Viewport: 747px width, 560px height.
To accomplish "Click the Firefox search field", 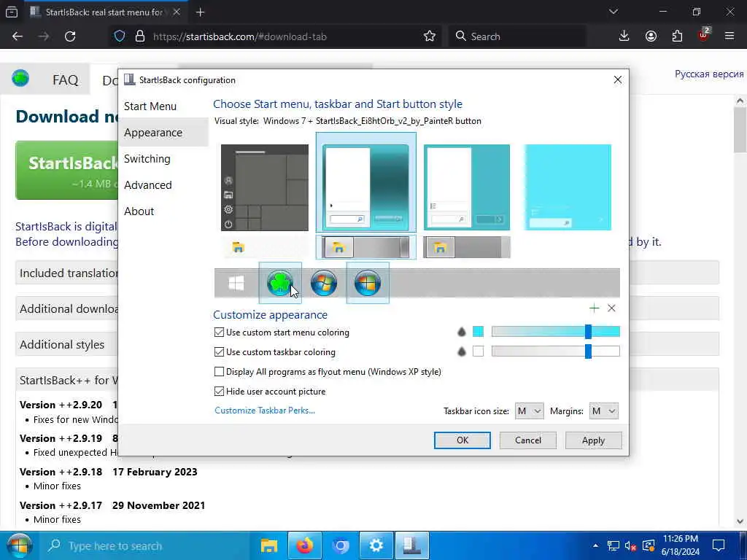I will pos(517,36).
